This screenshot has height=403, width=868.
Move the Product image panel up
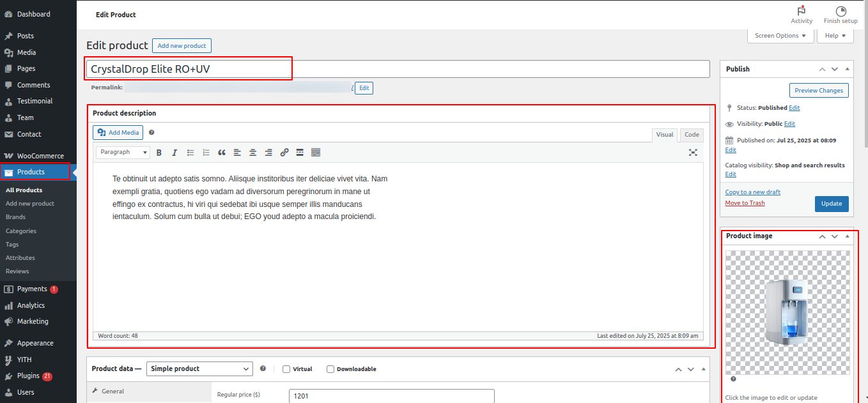click(822, 236)
